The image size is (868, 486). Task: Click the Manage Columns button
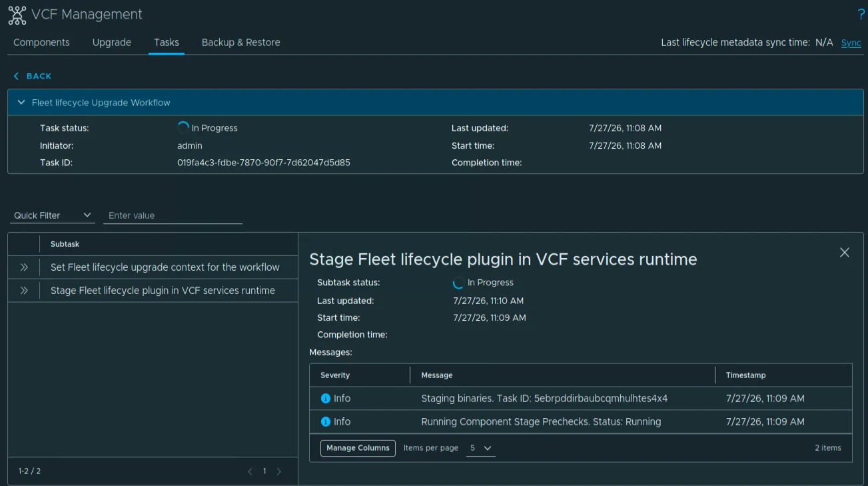[x=358, y=448]
